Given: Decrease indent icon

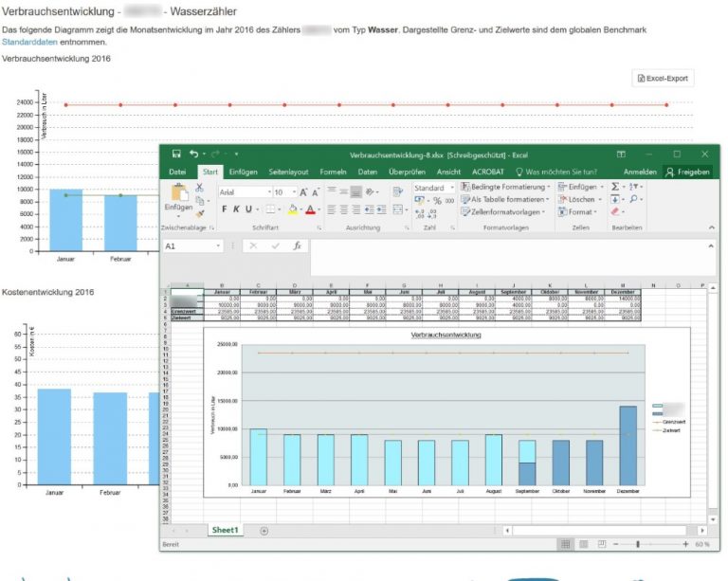Looking at the screenshot, I should [369, 210].
